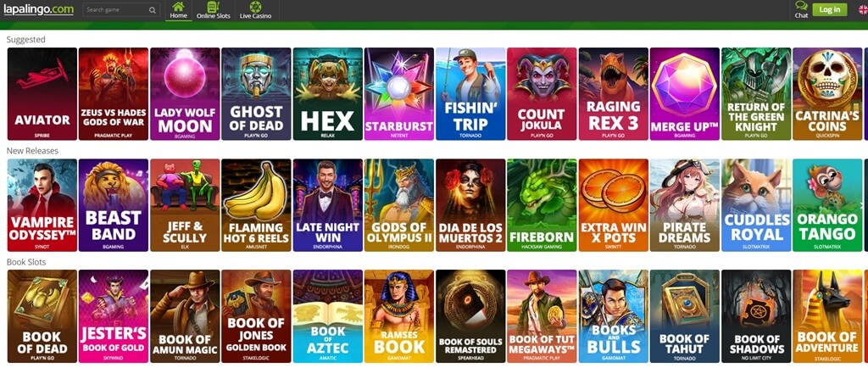Open the Raging Rex 3 tile
Screen dimensions: 868x368
tap(614, 93)
